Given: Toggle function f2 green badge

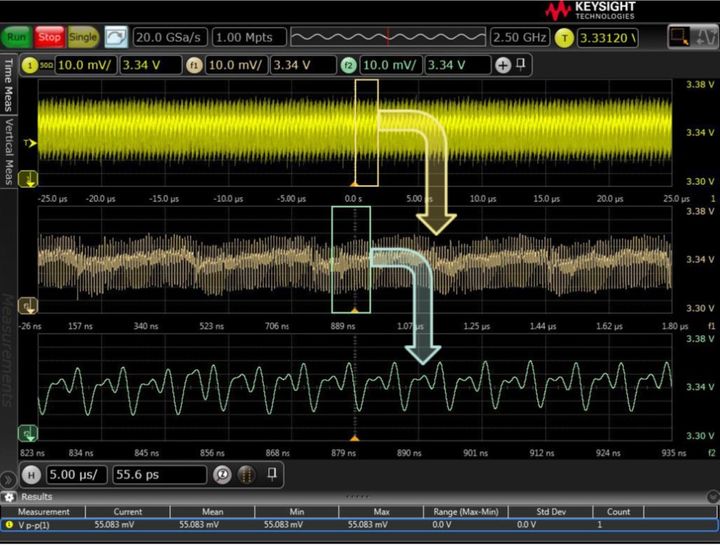Looking at the screenshot, I should [347, 65].
